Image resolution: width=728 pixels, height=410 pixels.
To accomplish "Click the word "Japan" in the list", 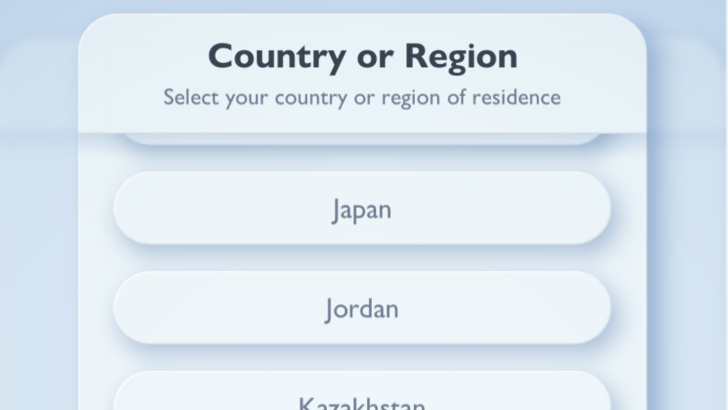I will [362, 210].
